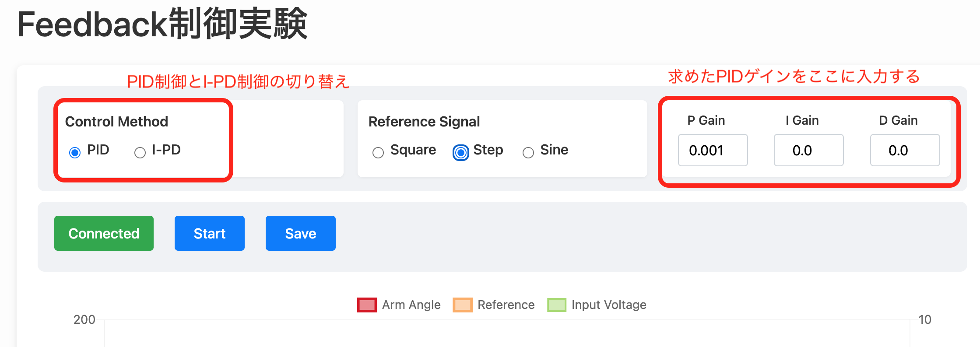
Task: Click the Arm Angle legend label
Action: [x=411, y=305]
